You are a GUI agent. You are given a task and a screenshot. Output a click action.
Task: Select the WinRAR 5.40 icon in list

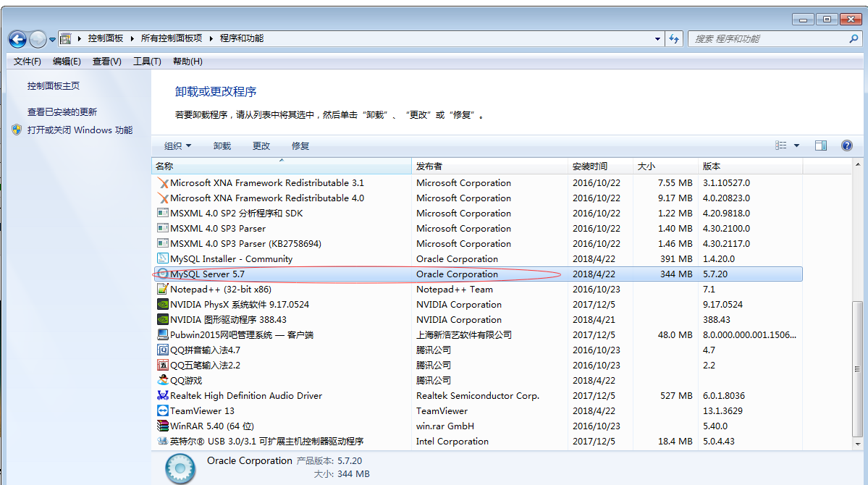[163, 426]
